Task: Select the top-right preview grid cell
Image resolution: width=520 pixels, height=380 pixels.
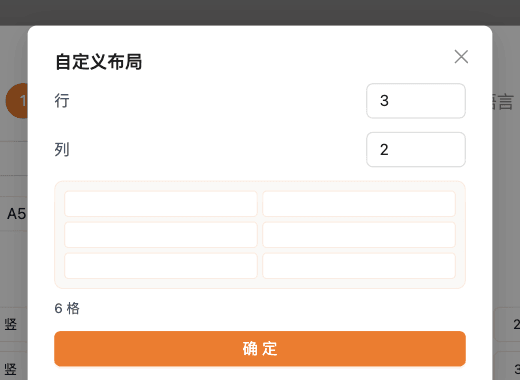Action: point(359,204)
